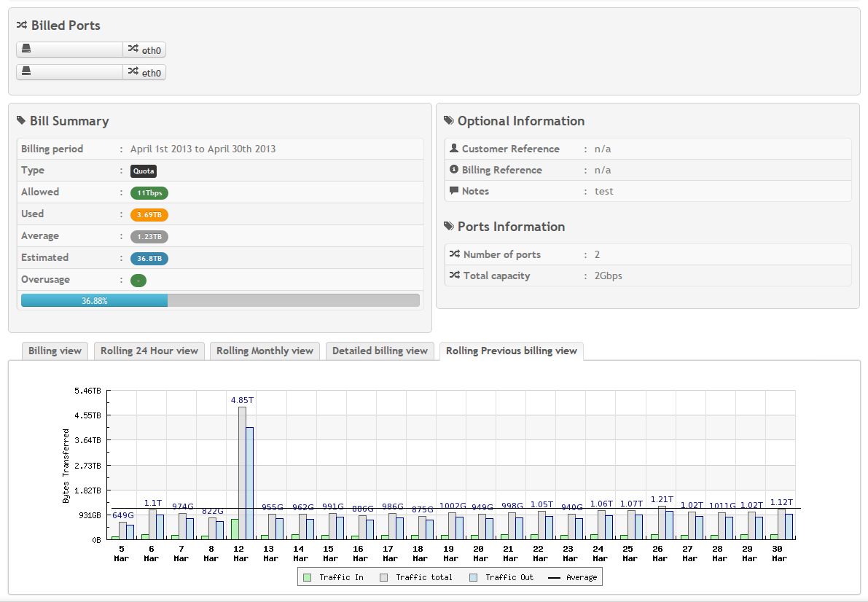Open the Detailed billing view tab

click(380, 351)
